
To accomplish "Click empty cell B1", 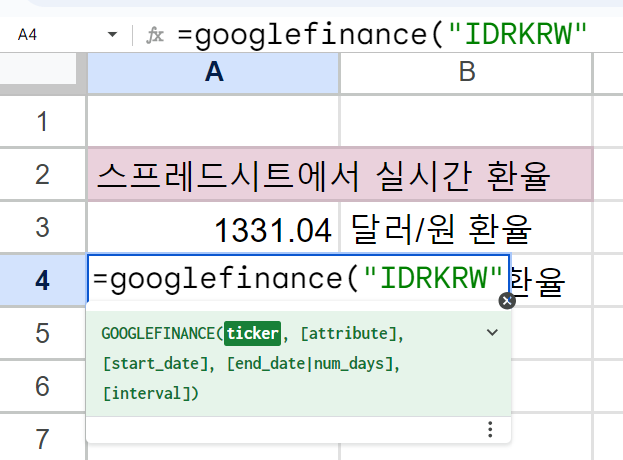I will click(x=466, y=121).
